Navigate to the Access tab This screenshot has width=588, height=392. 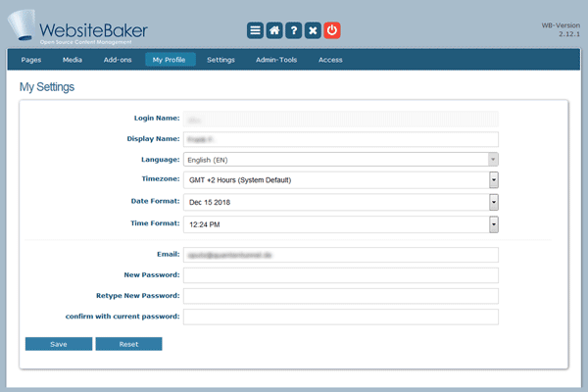click(330, 60)
